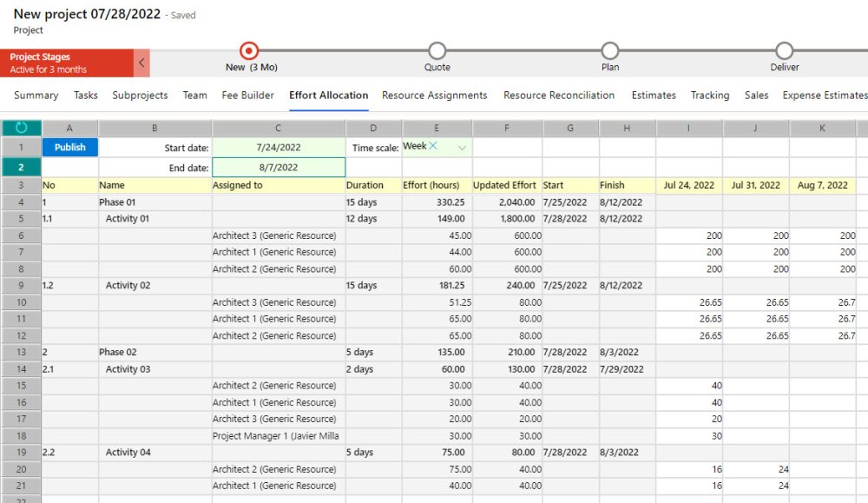
Task: Clear the Week time scale with X
Action: tap(433, 146)
